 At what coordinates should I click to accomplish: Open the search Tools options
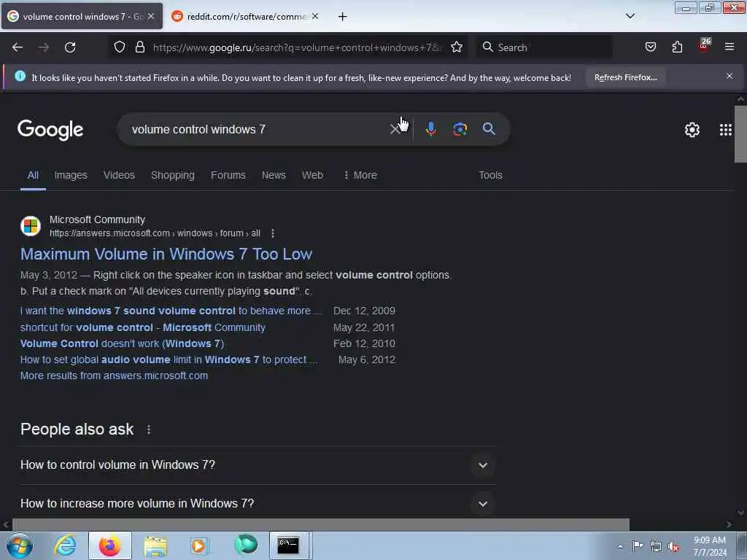[x=490, y=175]
